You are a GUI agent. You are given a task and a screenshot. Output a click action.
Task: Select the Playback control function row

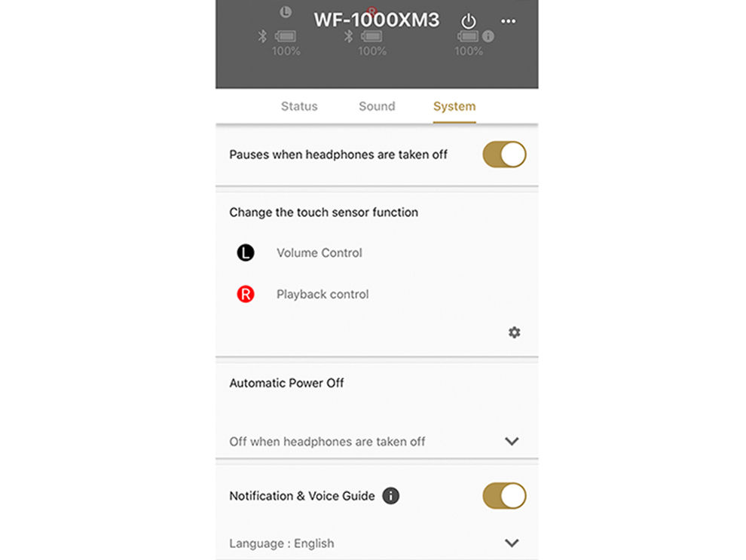(x=377, y=294)
